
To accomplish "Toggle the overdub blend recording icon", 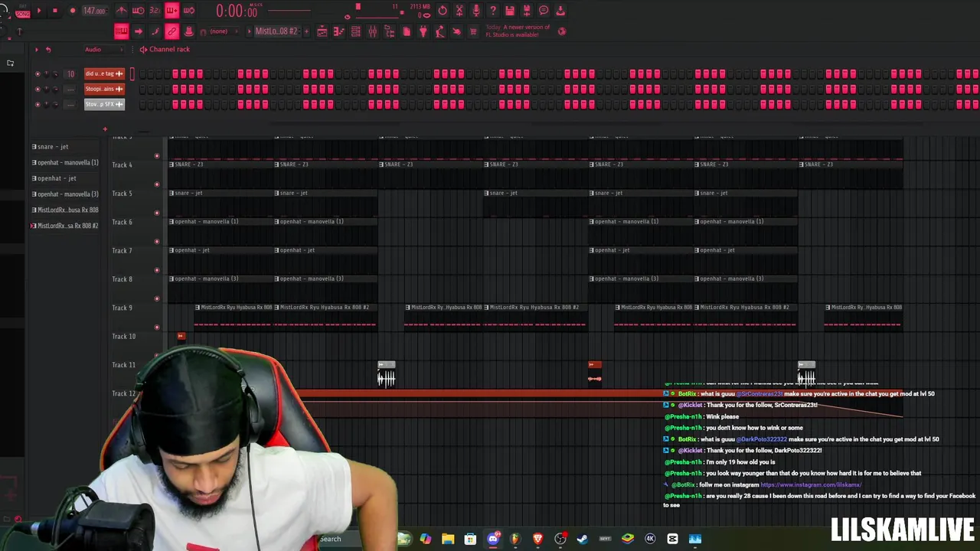I will tap(172, 11).
